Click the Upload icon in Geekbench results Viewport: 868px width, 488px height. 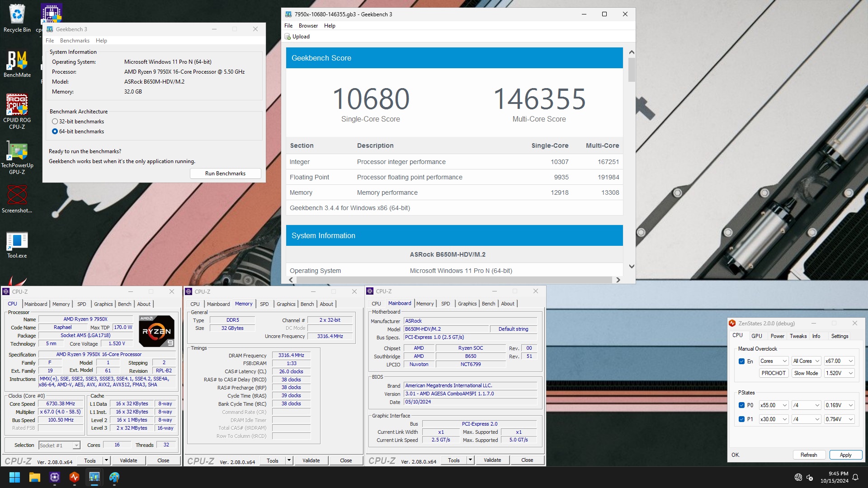point(288,37)
